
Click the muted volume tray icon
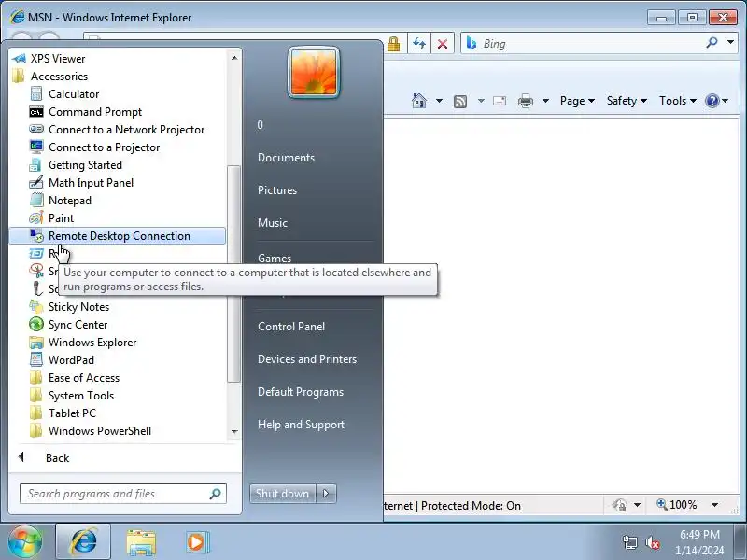653,542
